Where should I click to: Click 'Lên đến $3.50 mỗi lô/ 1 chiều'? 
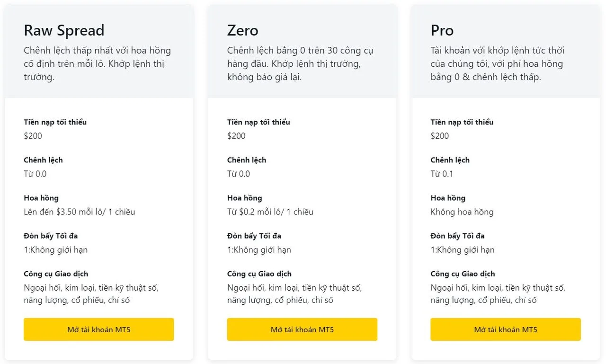click(79, 212)
